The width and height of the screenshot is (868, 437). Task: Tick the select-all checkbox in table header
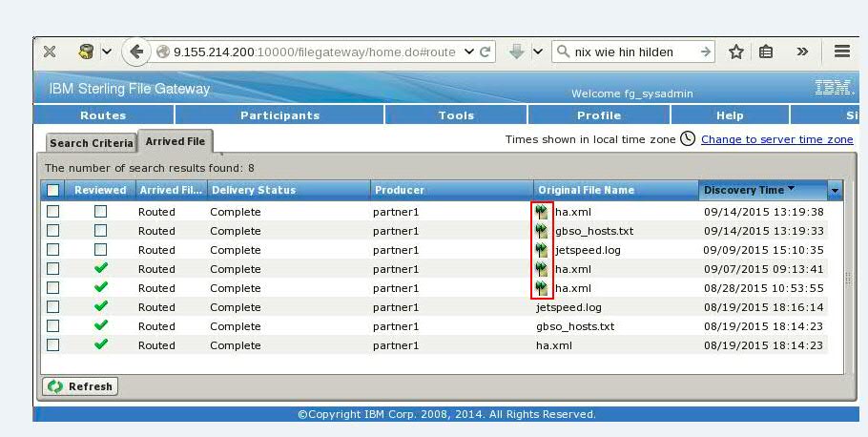[53, 190]
